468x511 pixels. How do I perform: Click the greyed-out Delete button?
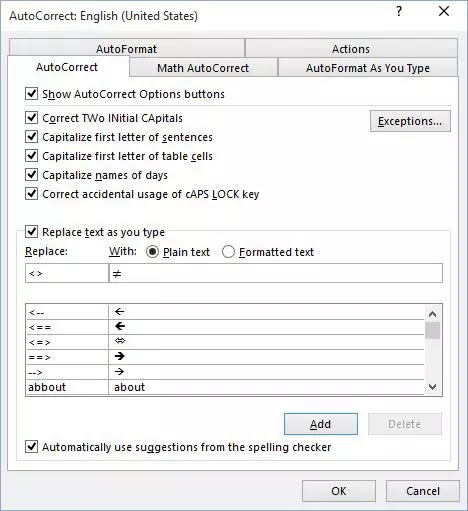(405, 424)
